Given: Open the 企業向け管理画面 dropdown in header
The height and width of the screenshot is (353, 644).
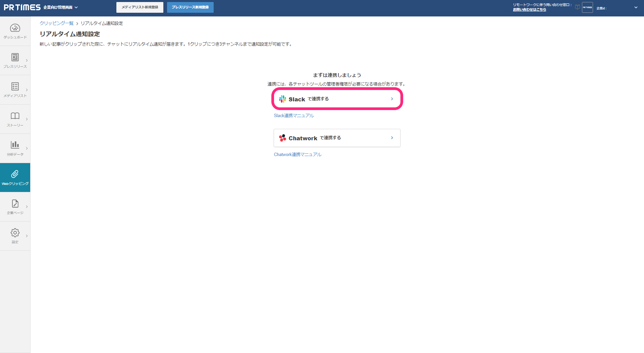Looking at the screenshot, I should tap(61, 7).
